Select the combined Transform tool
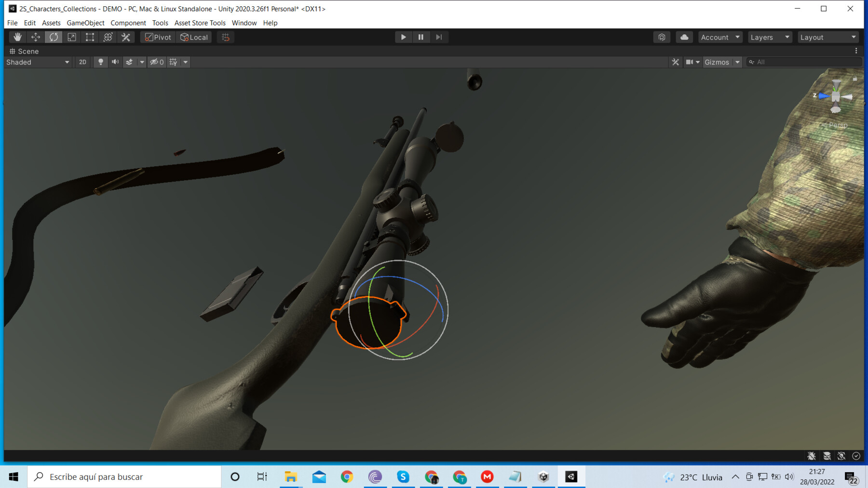Screen dimensions: 868x488 click(108, 37)
